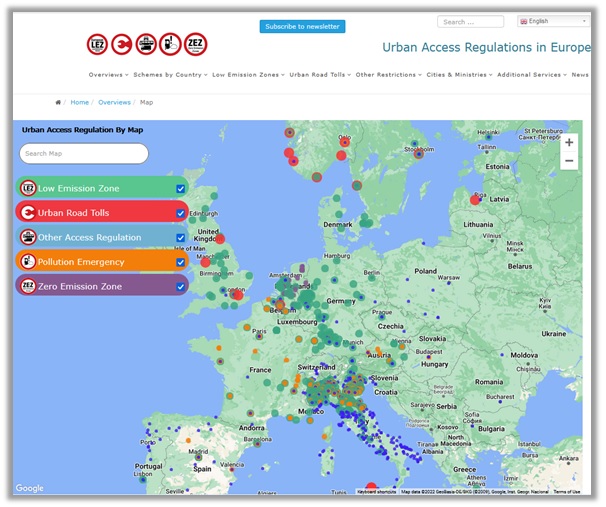This screenshot has height=507, width=606.
Task: Expand the Overviews menu
Action: pyautogui.click(x=108, y=75)
